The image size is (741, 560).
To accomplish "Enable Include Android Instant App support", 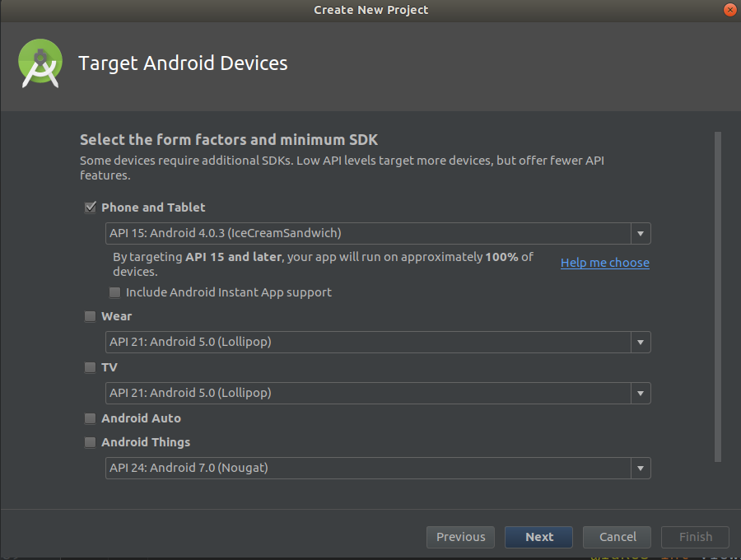I will [114, 292].
